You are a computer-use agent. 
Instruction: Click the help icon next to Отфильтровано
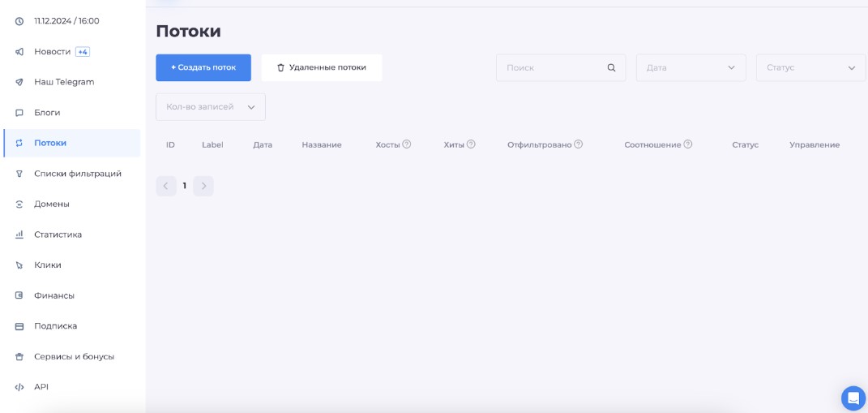tap(579, 144)
